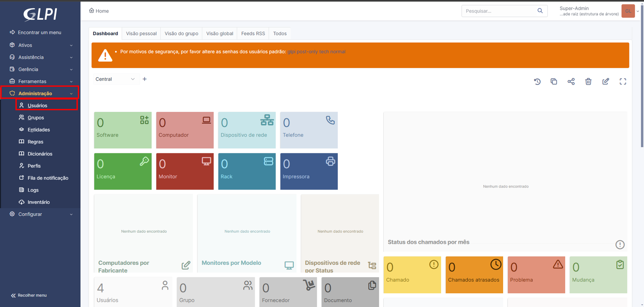Open Usuários in the Administração menu
This screenshot has height=307, width=644.
37,105
